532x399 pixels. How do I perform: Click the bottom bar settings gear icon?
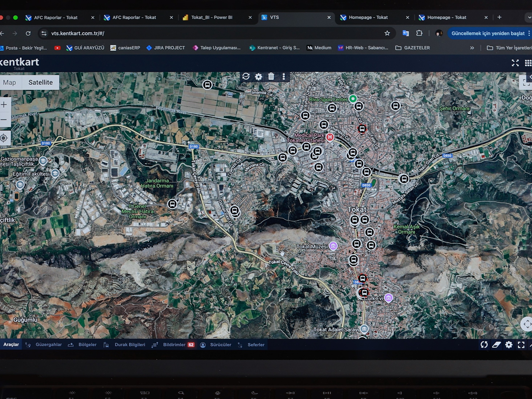tap(509, 345)
